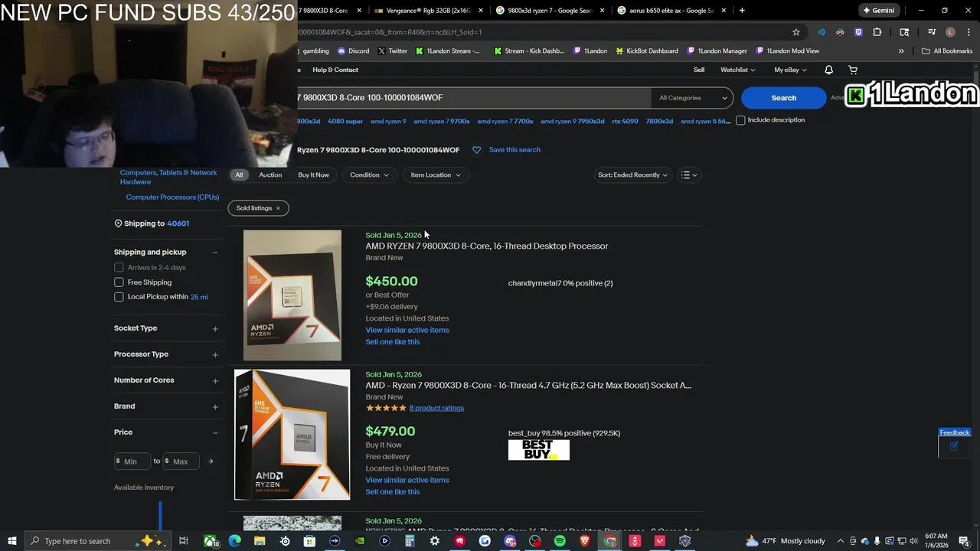Open the 8 product ratings link

click(x=436, y=408)
